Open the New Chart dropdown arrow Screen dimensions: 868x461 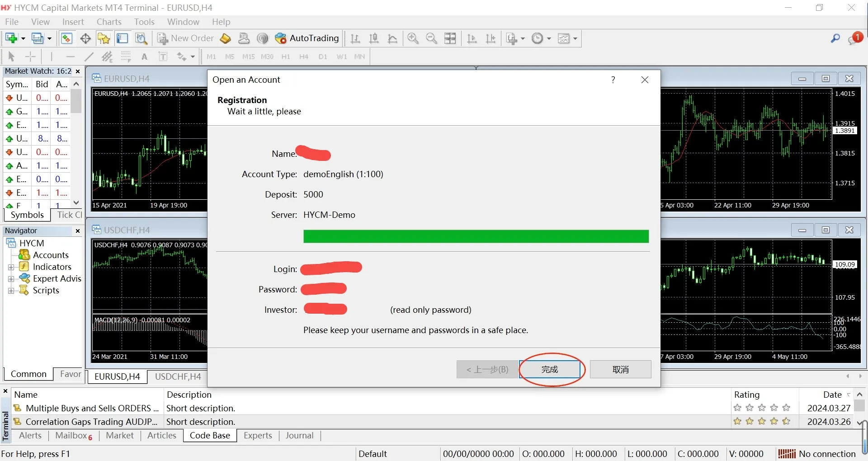pyautogui.click(x=23, y=38)
